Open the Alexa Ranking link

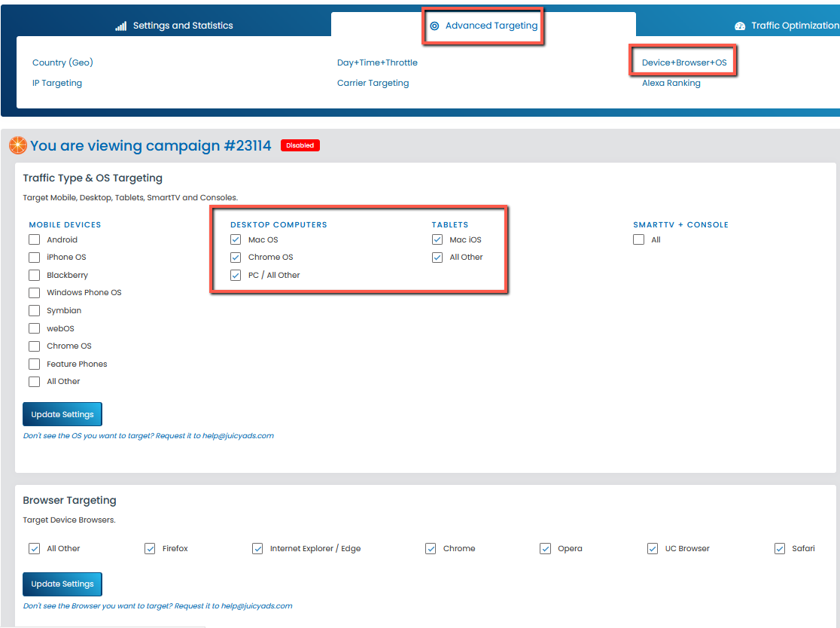coord(671,83)
